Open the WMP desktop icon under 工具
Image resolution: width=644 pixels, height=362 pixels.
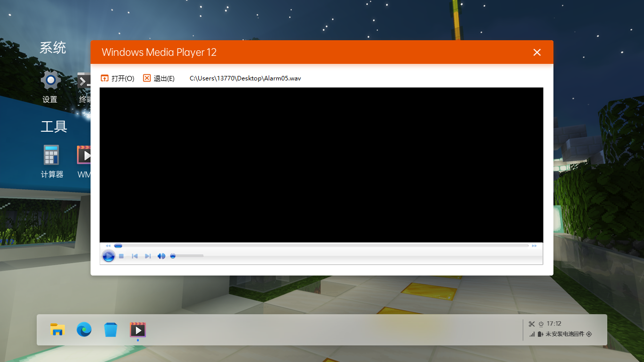click(84, 155)
